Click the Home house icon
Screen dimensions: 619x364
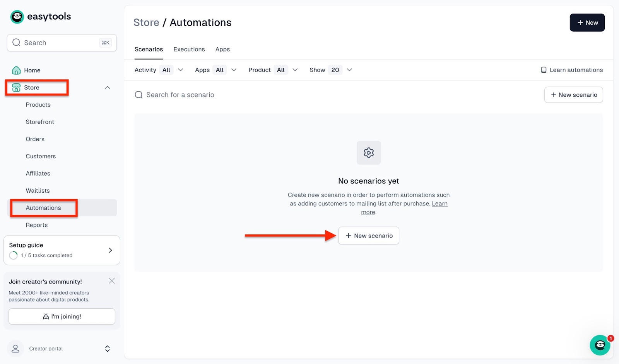click(16, 70)
